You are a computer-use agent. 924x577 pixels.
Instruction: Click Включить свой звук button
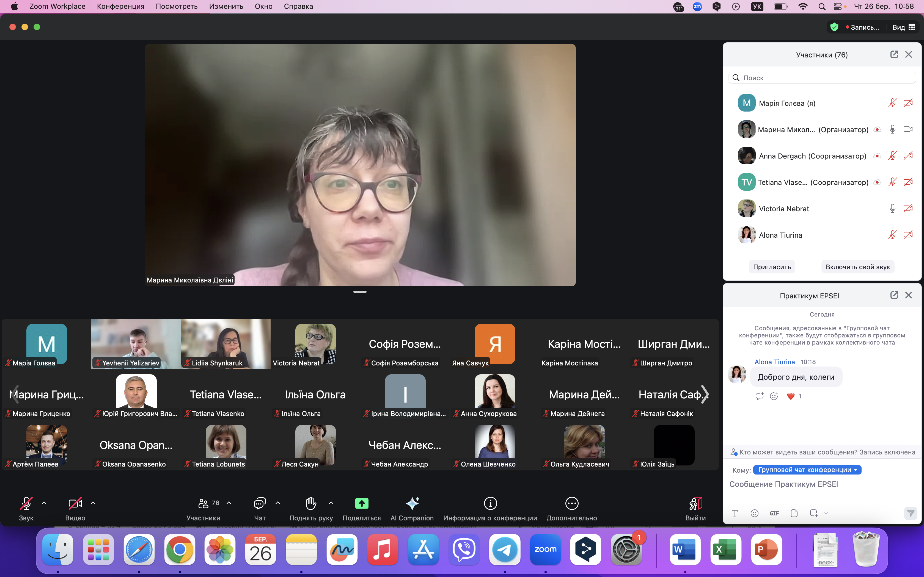click(x=857, y=267)
